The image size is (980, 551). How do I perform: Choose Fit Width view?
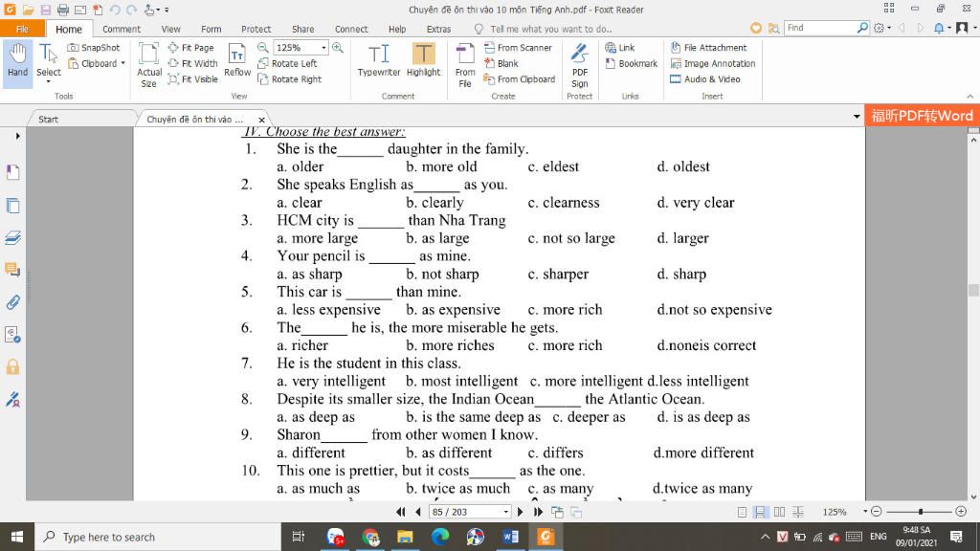(193, 63)
